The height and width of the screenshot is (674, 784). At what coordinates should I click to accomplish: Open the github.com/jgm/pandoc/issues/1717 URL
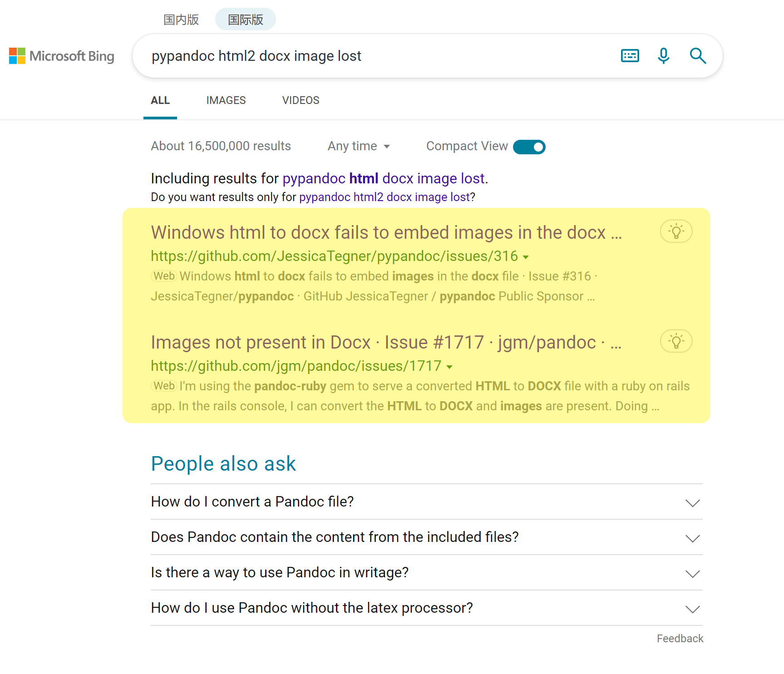pyautogui.click(x=296, y=366)
